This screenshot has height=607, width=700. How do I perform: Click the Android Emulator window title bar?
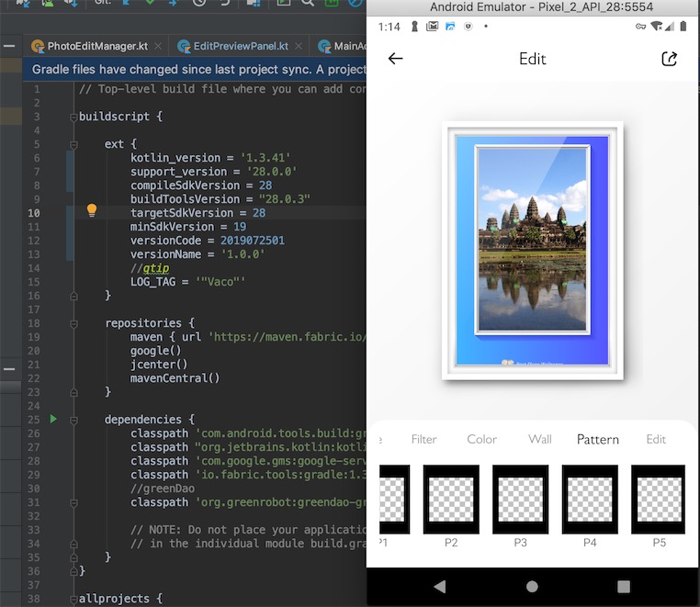pos(533,7)
